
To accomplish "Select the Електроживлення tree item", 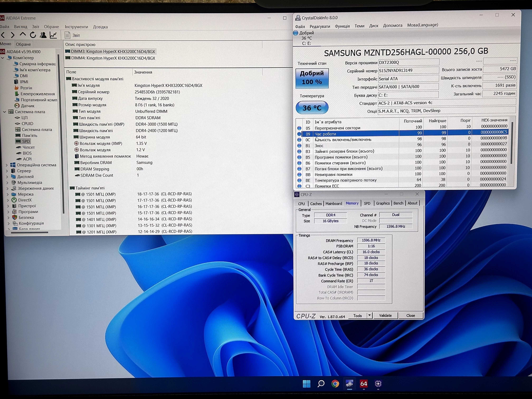I will (35, 94).
